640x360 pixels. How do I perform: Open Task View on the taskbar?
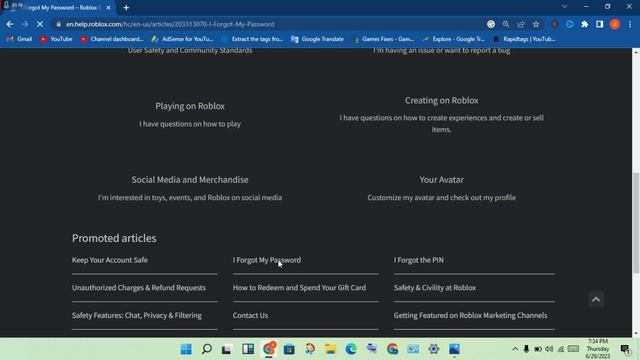227,349
